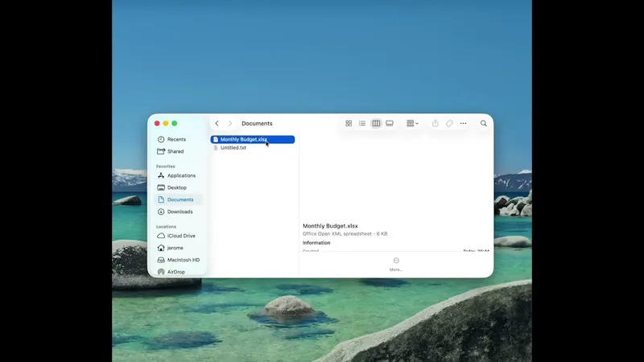This screenshot has width=644, height=362.
Task: Go back using the left chevron
Action: point(217,123)
